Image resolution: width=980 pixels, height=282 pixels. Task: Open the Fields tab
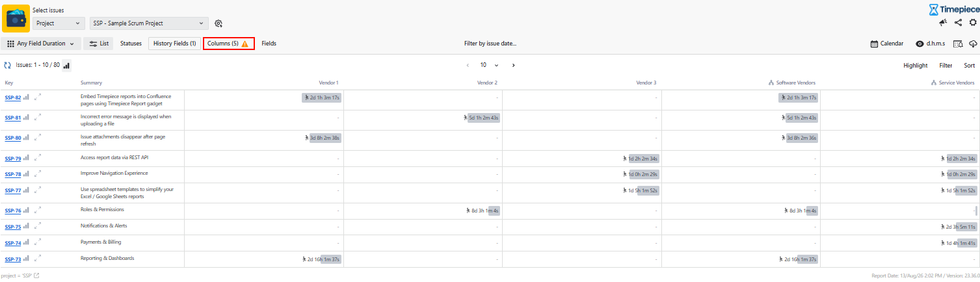tap(269, 44)
